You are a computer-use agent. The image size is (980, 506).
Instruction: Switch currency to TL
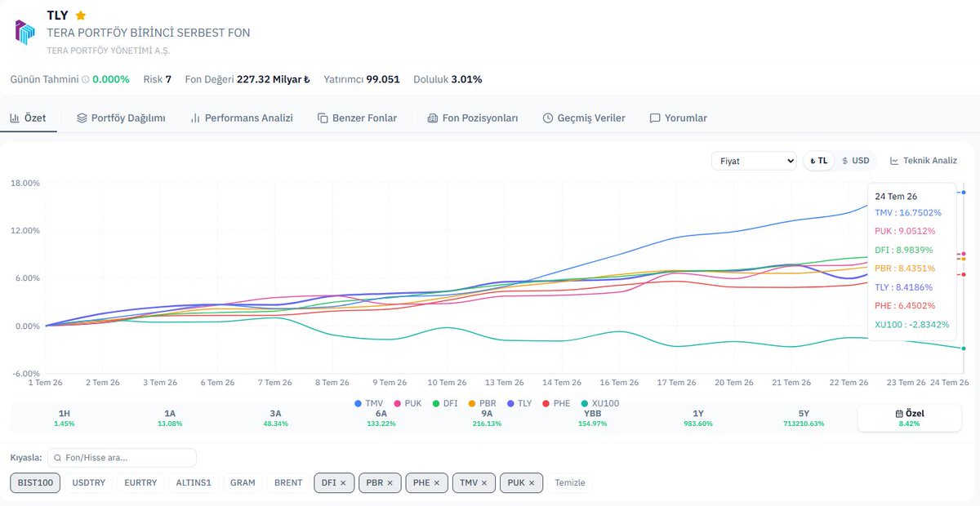(x=819, y=161)
